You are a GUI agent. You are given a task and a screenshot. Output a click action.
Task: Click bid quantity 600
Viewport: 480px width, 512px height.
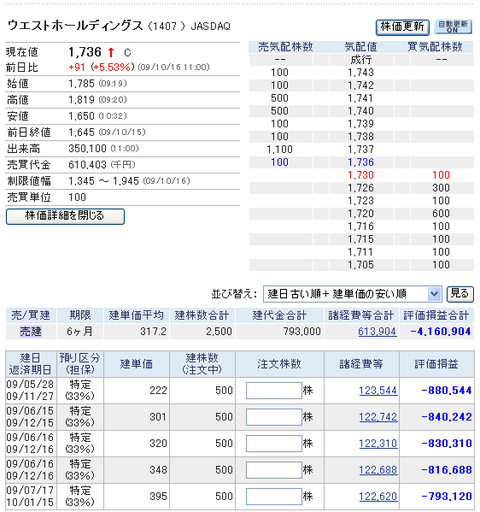(441, 213)
